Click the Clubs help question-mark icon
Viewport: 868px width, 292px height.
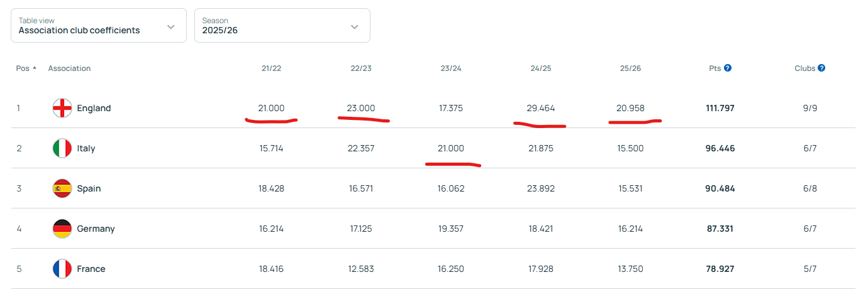tap(821, 68)
